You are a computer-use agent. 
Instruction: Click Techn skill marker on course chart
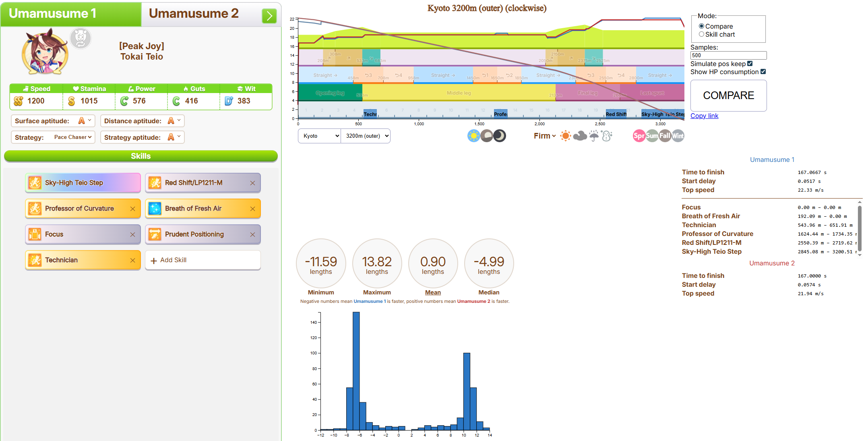pyautogui.click(x=370, y=114)
